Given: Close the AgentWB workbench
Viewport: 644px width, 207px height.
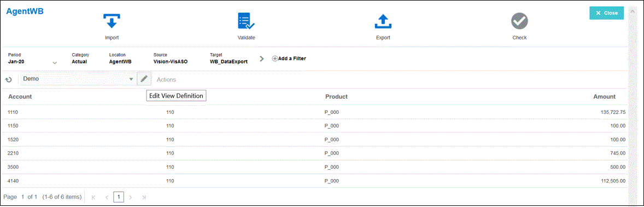Looking at the screenshot, I should point(607,13).
